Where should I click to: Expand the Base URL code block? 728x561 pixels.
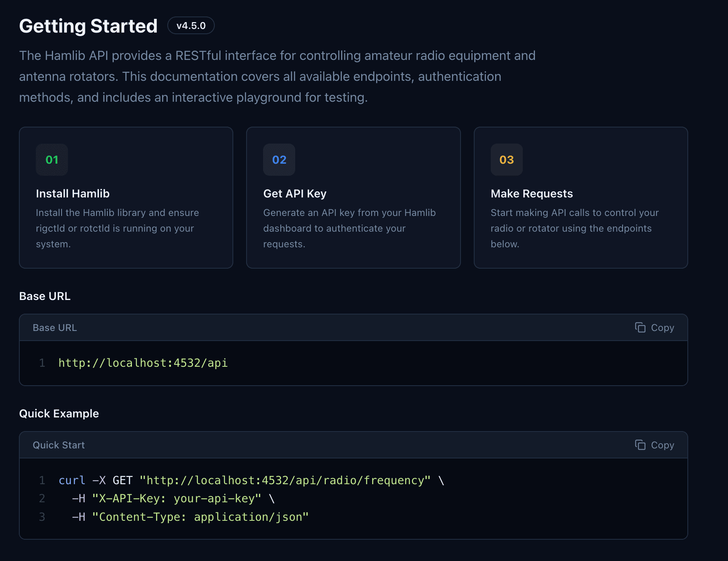tap(354, 362)
